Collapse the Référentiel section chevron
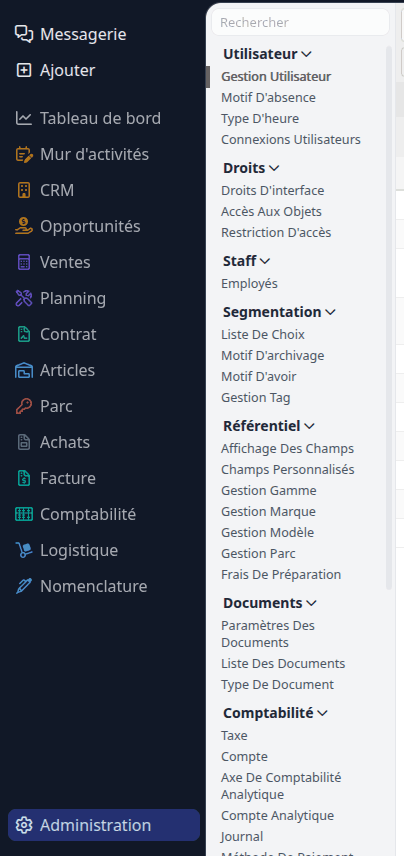 pos(309,426)
